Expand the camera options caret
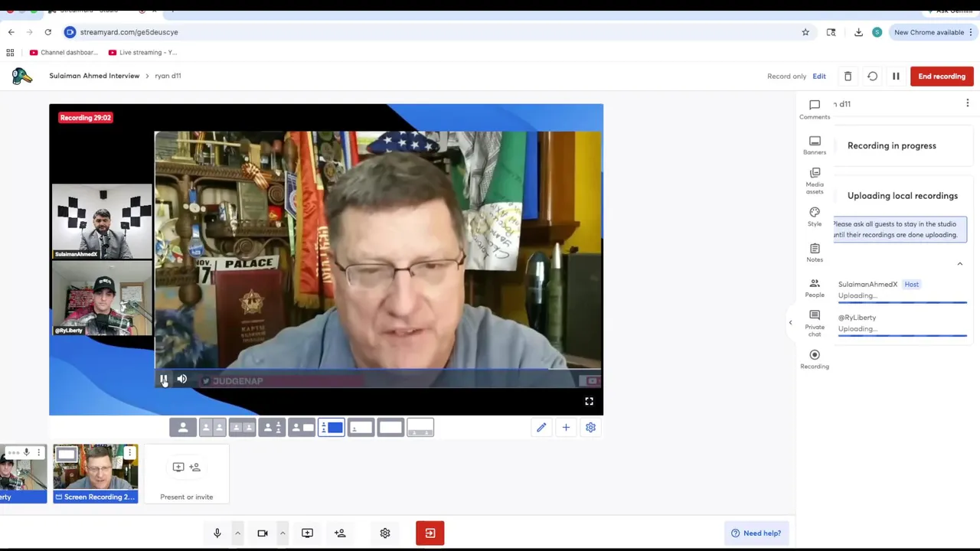Screen dimensions: 980x551 (x=283, y=533)
